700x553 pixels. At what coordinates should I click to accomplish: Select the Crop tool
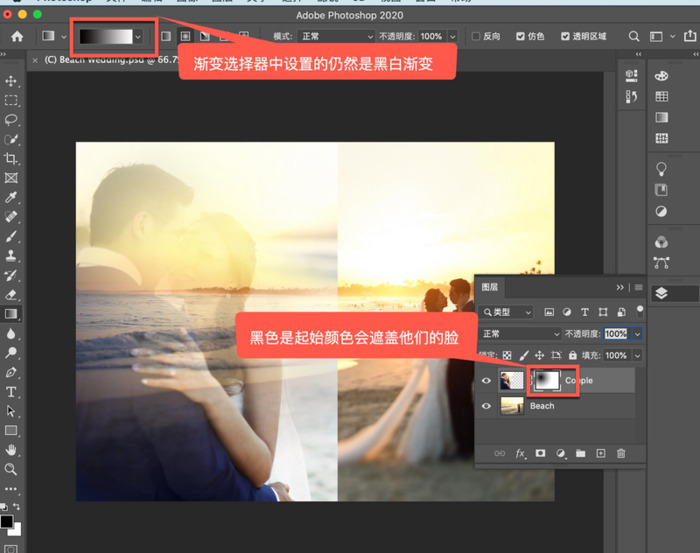[x=11, y=158]
